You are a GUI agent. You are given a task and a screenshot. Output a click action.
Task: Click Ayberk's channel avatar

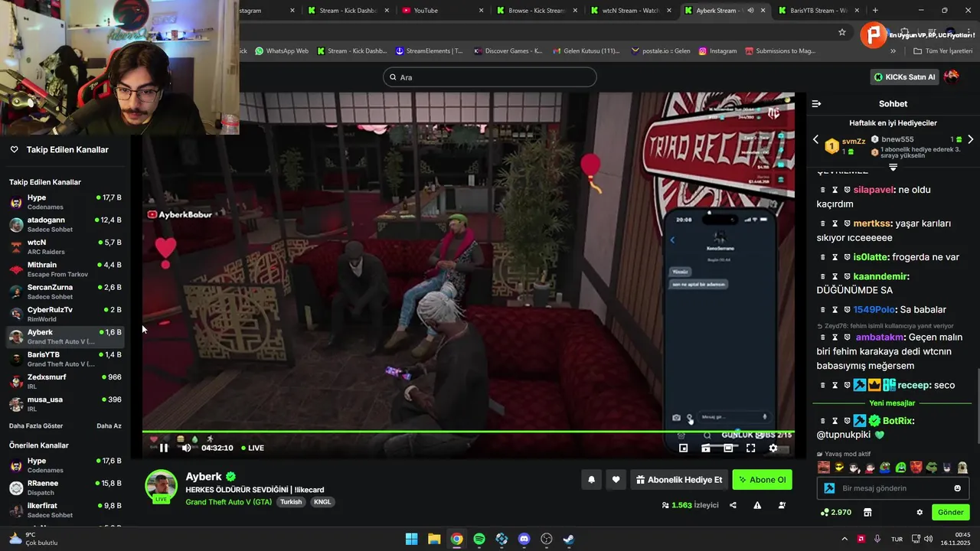coord(162,486)
